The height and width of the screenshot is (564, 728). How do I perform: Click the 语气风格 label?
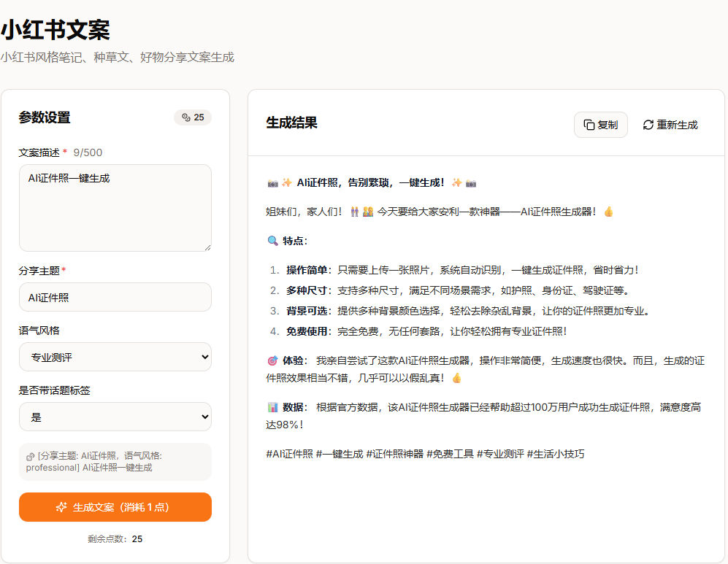39,331
